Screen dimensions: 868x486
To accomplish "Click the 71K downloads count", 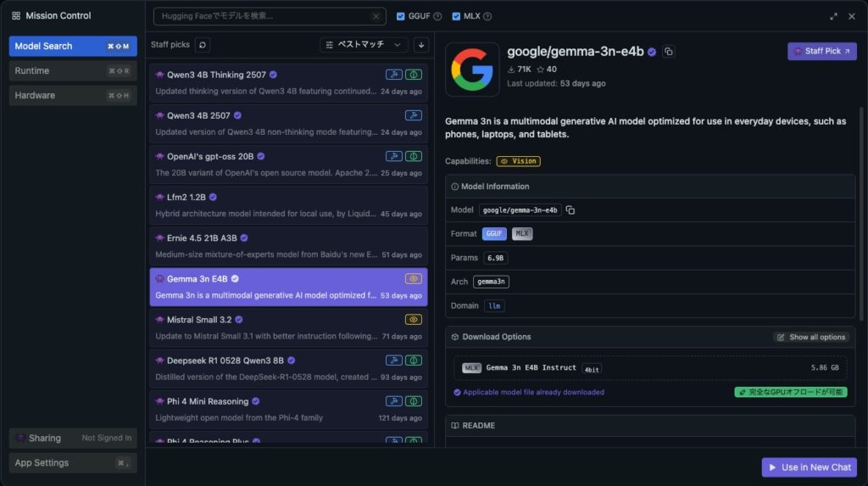I will [x=520, y=70].
